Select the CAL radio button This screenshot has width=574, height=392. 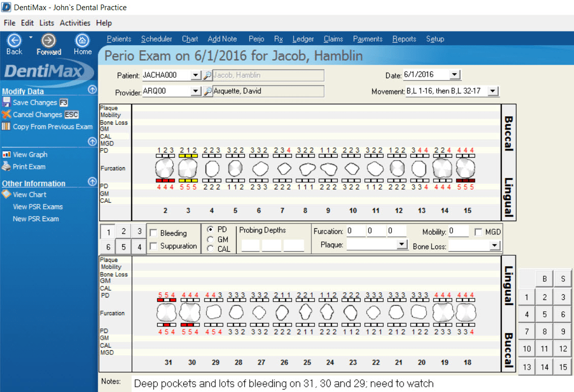[210, 249]
